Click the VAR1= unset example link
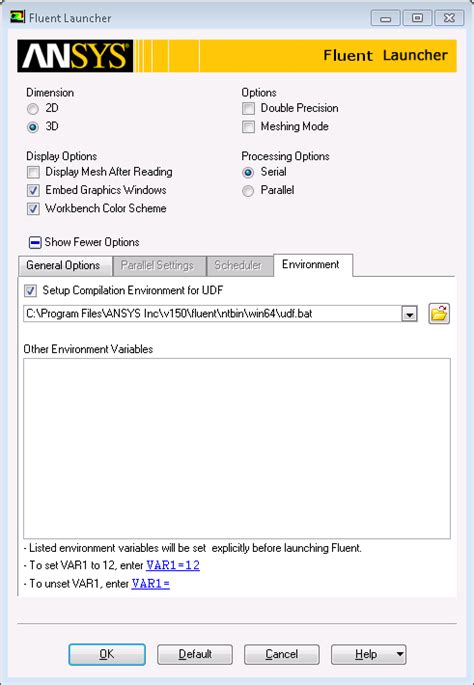This screenshot has height=685, width=474. pyautogui.click(x=151, y=584)
